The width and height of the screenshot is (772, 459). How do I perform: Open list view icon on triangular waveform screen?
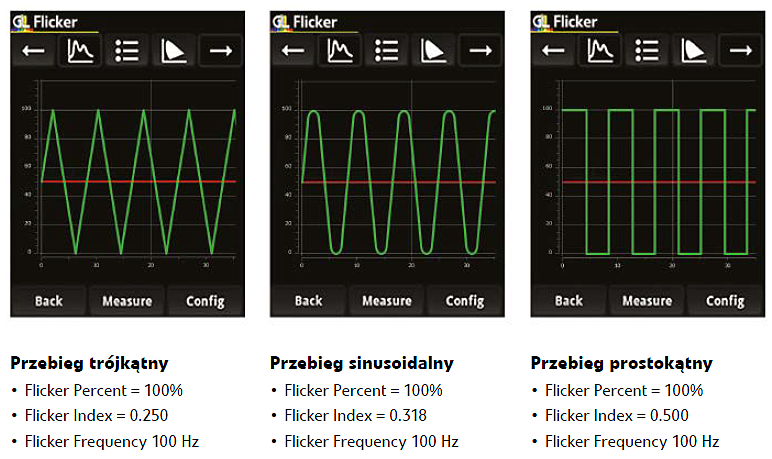tap(127, 51)
